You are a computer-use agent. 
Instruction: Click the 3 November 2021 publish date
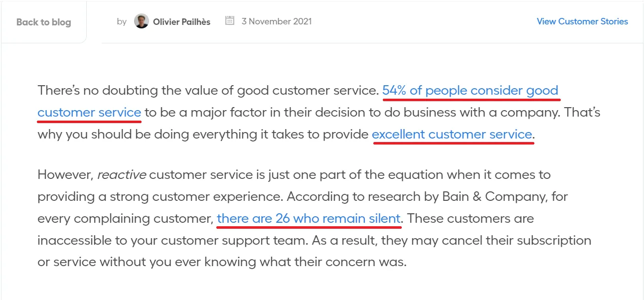pos(277,21)
